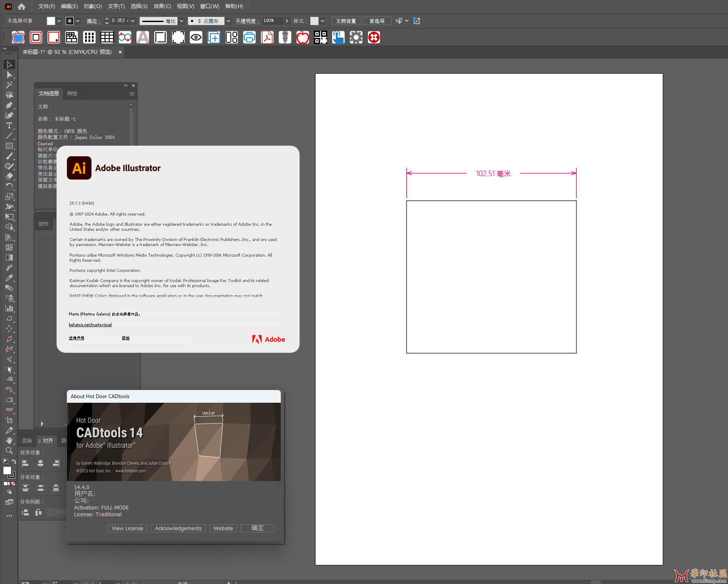Open the 文件(F) menu
Image resolution: width=728 pixels, height=584 pixels.
click(x=47, y=6)
